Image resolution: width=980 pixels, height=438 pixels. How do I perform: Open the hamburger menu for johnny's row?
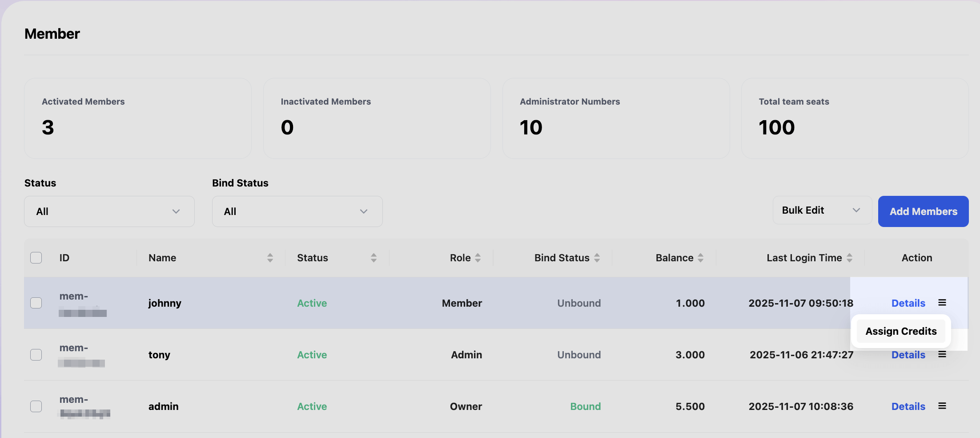tap(942, 303)
